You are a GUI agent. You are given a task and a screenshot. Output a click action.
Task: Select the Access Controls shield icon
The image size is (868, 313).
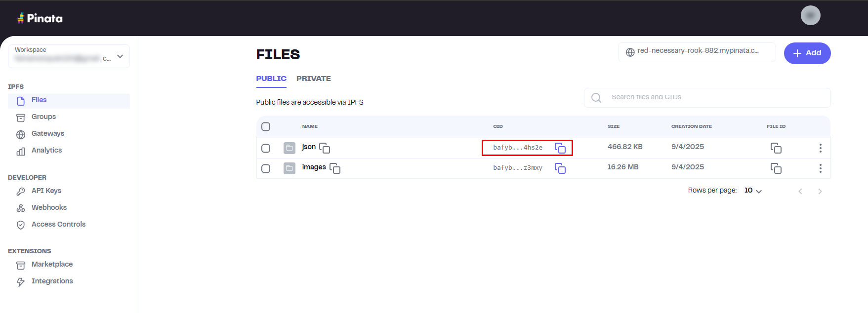pos(20,225)
